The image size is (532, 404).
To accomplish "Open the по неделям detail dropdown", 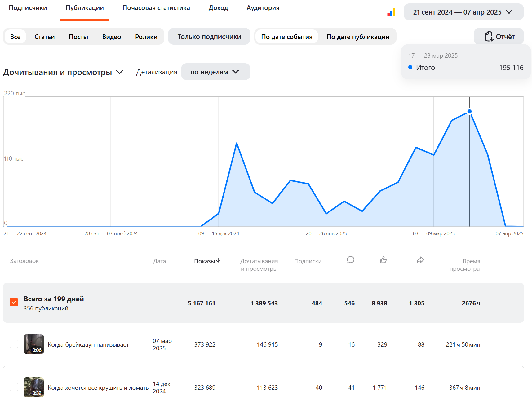I will pos(215,72).
